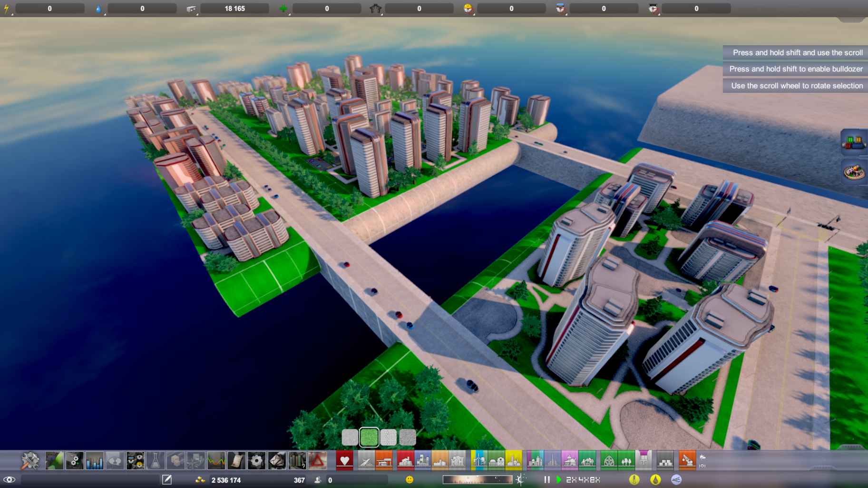Viewport: 868px width, 488px height.
Task: Open the envelope messages panel
Action: tap(277, 461)
